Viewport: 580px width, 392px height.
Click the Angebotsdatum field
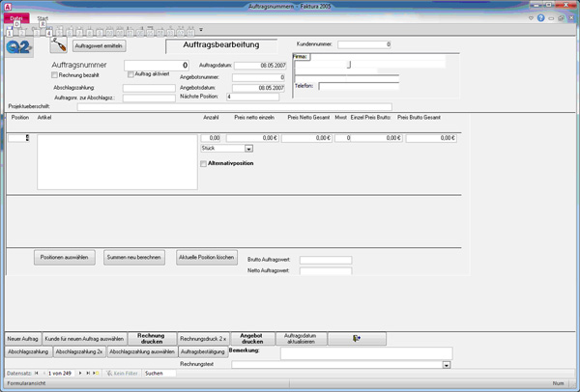(258, 88)
